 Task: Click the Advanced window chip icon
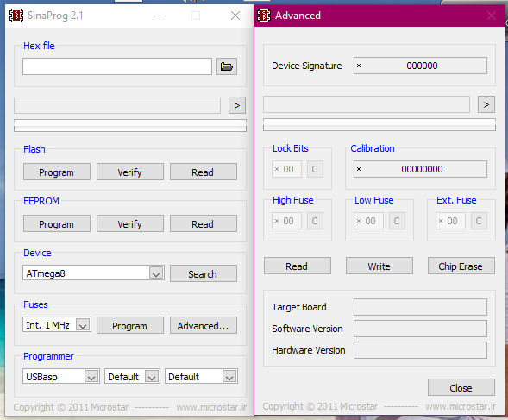click(x=264, y=16)
